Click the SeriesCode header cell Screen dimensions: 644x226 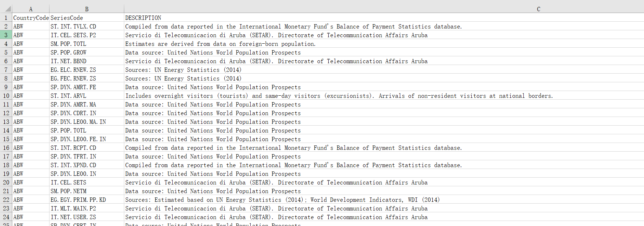[x=67, y=18]
